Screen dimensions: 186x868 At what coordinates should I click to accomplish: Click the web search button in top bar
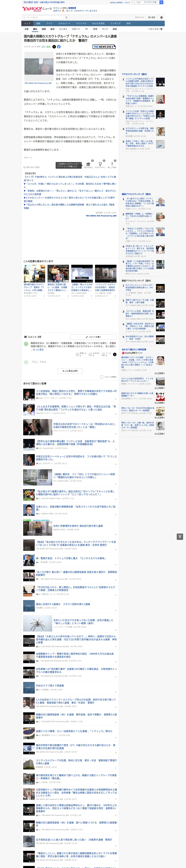coord(161,2)
